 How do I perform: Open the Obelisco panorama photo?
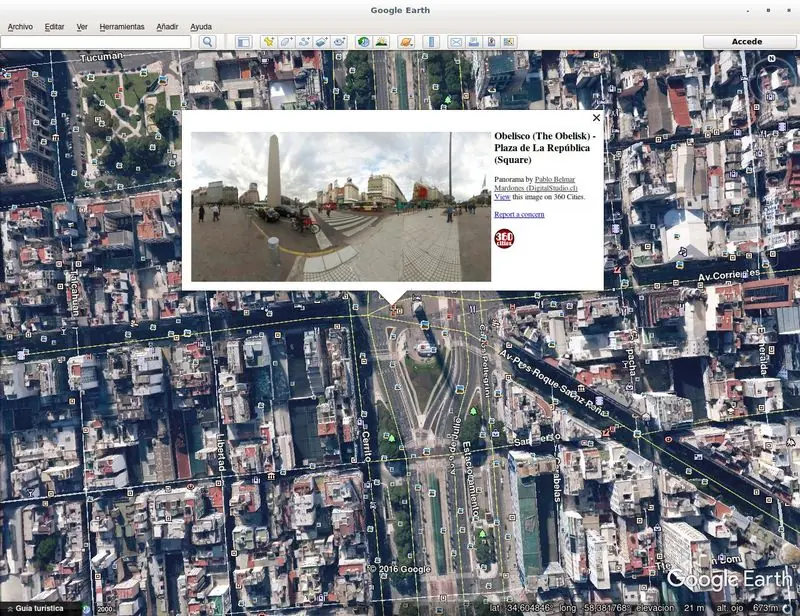coord(341,207)
